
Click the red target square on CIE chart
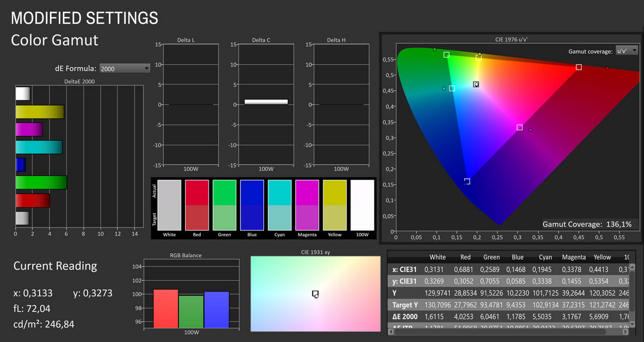[x=579, y=67]
